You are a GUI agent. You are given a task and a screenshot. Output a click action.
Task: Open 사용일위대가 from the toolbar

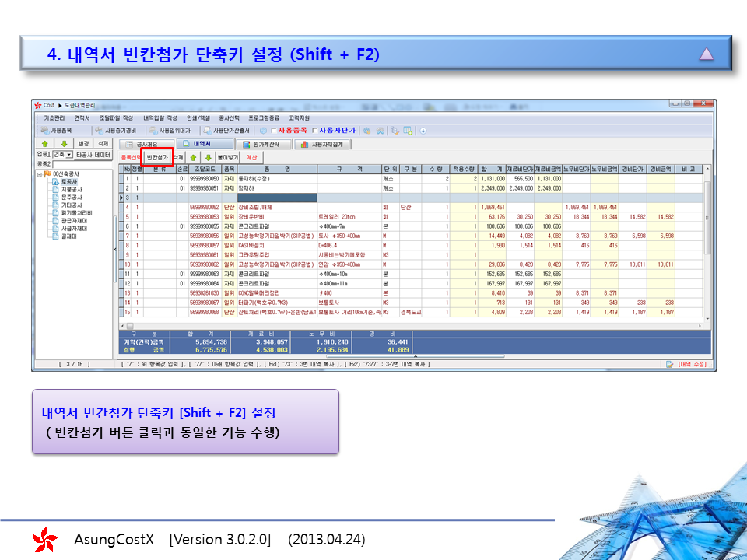click(170, 131)
